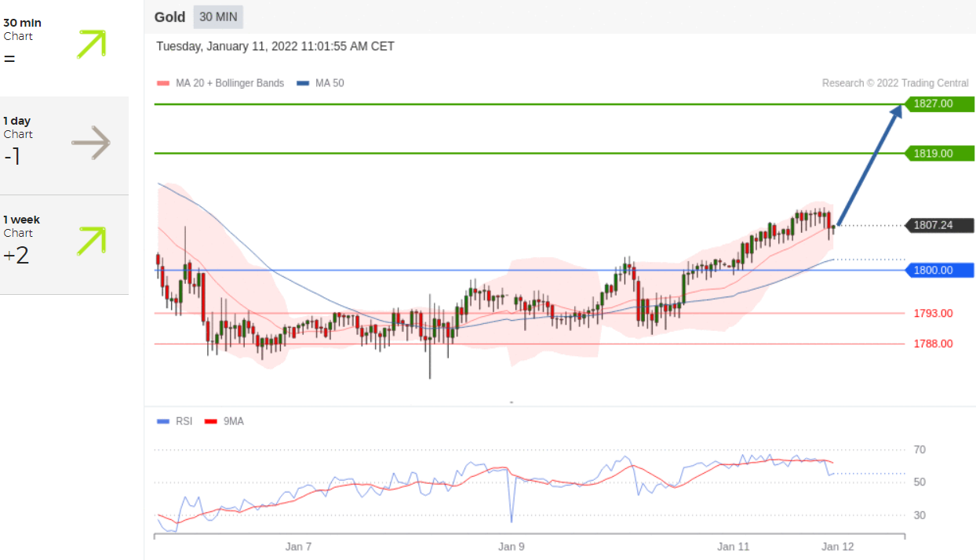
Task: Click the green up-right arrow for 1 week
Action: [x=91, y=241]
